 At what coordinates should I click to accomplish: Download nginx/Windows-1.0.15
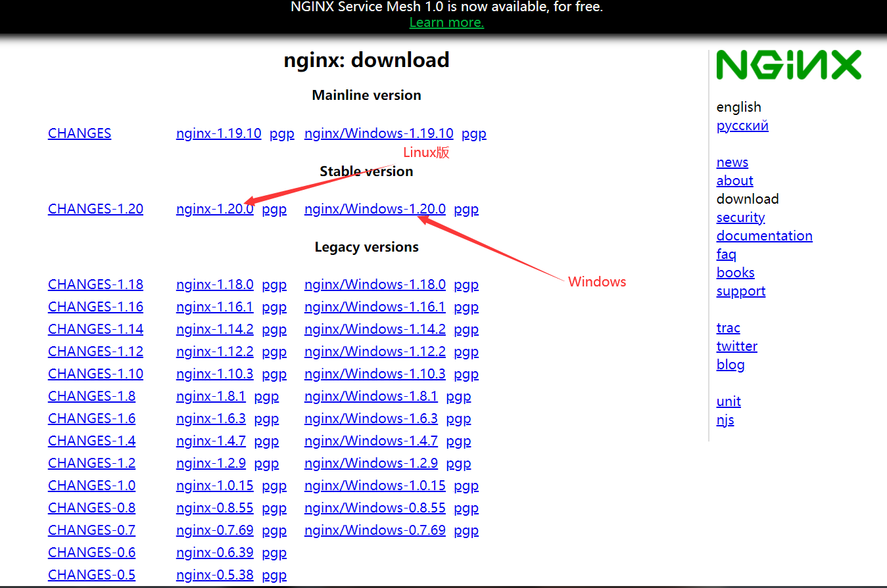(375, 486)
